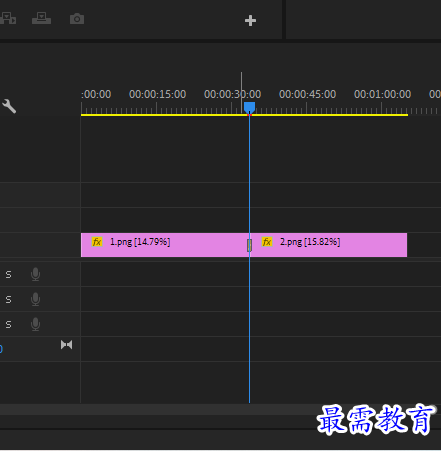Click the Insert button icon
The height and width of the screenshot is (451, 441).
8,18
